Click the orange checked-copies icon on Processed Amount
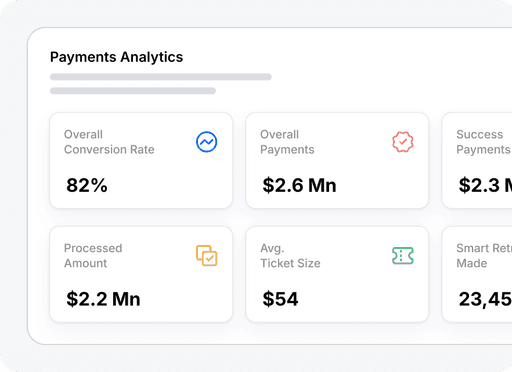The height and width of the screenshot is (372, 512). tap(207, 256)
